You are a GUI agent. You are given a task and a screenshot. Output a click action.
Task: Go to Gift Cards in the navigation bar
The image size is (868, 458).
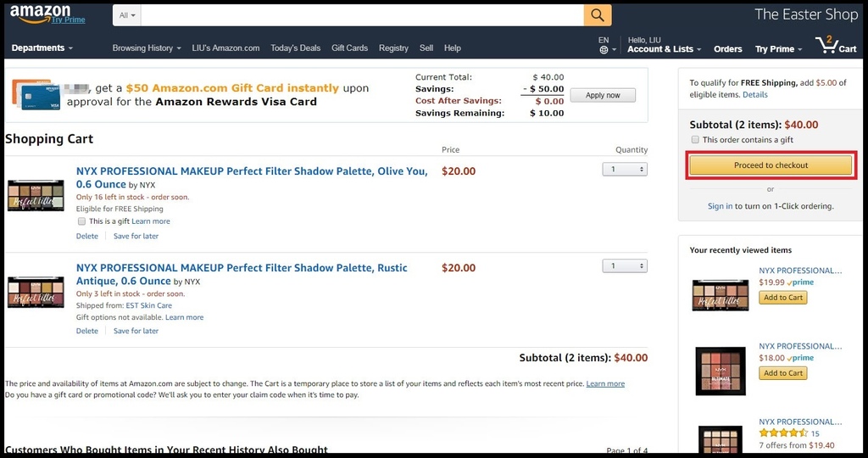tap(349, 48)
